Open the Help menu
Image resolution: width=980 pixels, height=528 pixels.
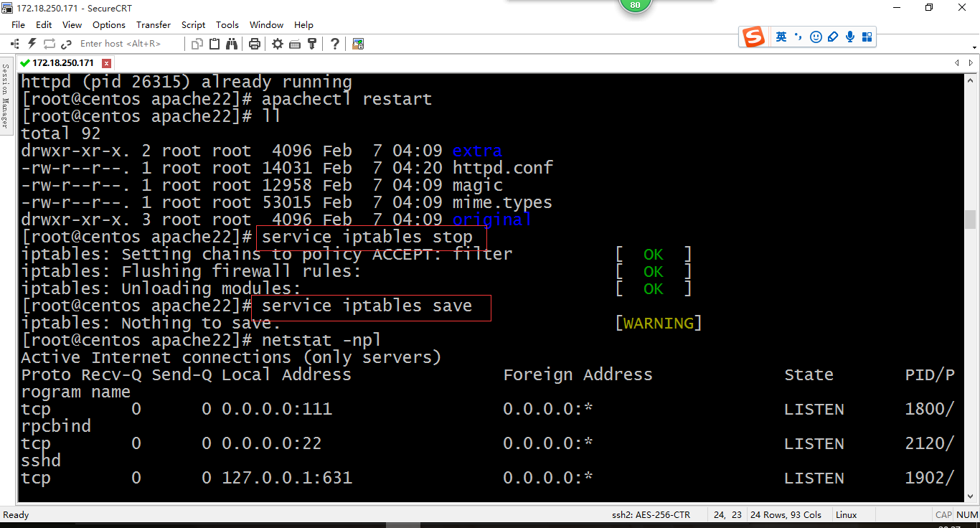point(303,24)
